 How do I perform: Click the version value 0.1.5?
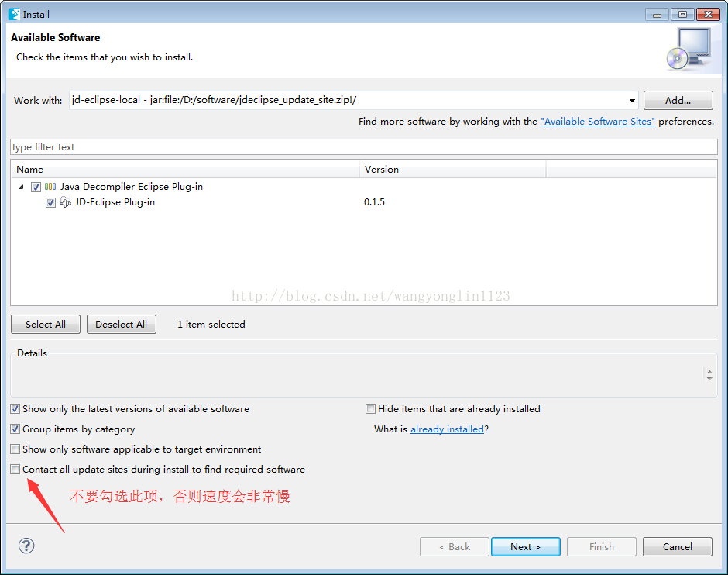click(374, 202)
